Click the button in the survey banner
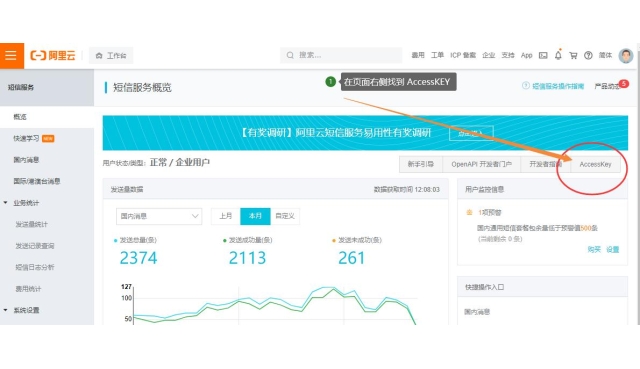640x369 pixels. point(471,133)
